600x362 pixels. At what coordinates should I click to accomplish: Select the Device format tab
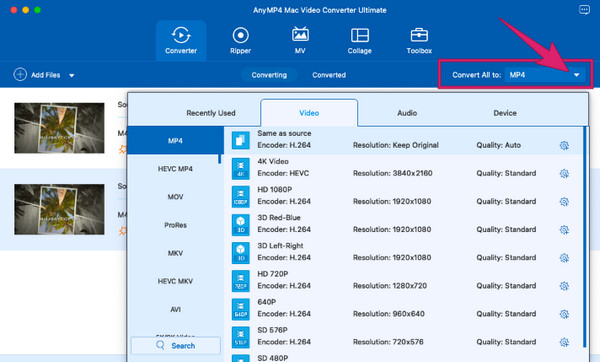click(x=505, y=113)
